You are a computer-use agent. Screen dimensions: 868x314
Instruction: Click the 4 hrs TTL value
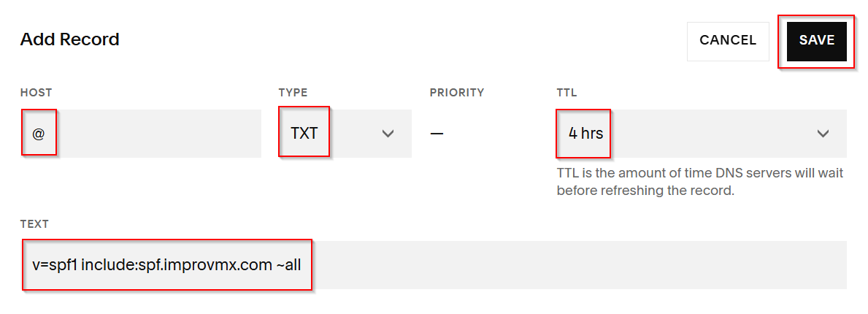click(x=585, y=134)
